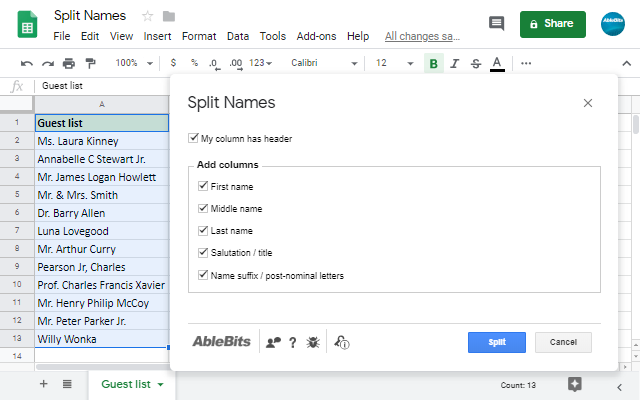
Task: Uncheck the Last name checkbox
Action: point(203,230)
